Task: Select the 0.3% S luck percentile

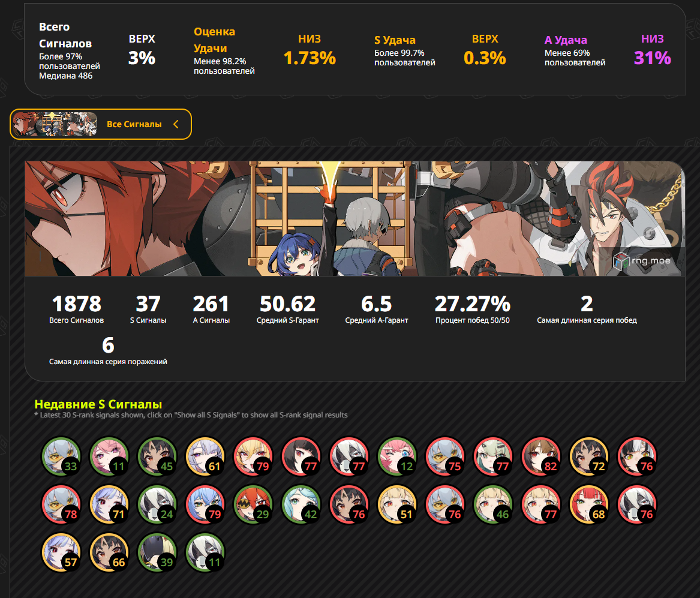Action: click(485, 58)
